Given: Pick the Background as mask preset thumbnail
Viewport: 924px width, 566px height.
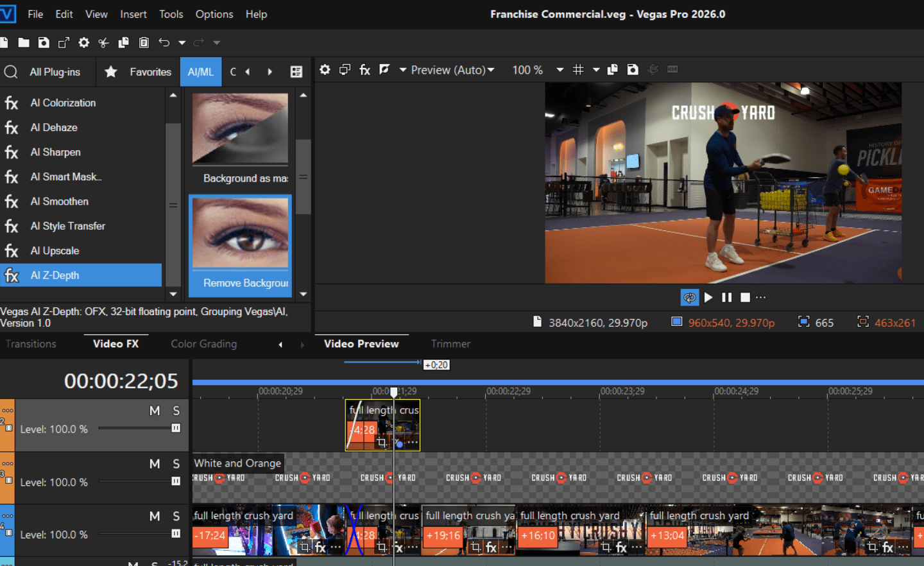Looking at the screenshot, I should pos(241,128).
